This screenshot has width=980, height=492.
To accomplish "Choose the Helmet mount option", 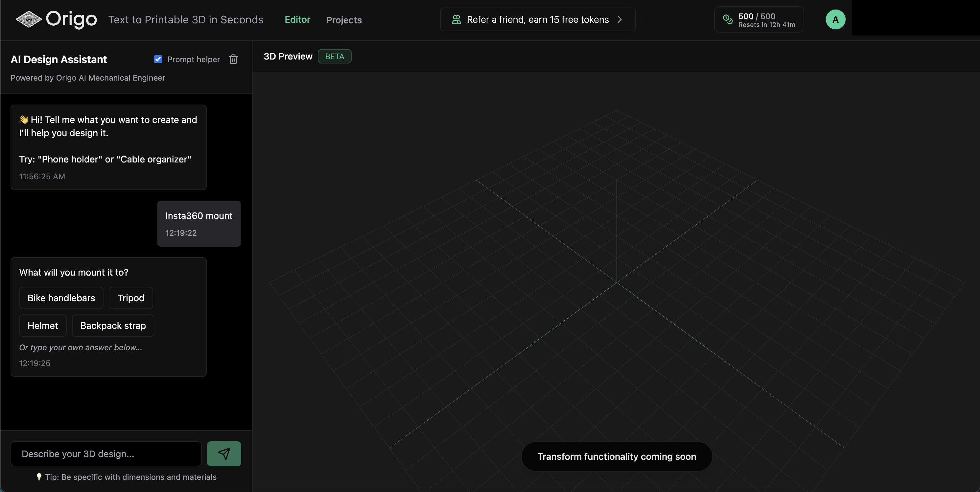I will (x=43, y=325).
